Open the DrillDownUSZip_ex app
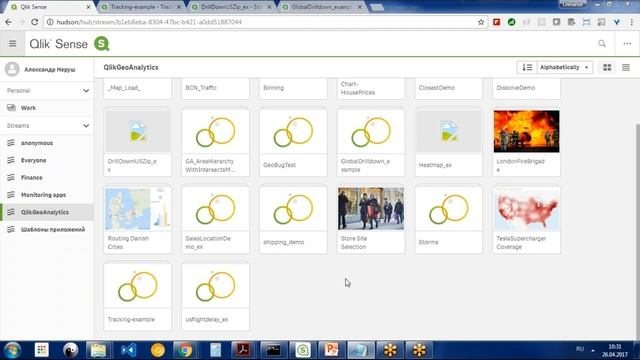The width and height of the screenshot is (640, 360). pos(138,142)
